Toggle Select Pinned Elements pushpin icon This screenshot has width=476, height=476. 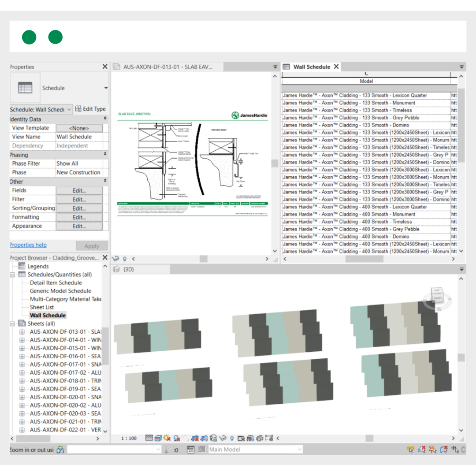pyautogui.click(x=433, y=450)
